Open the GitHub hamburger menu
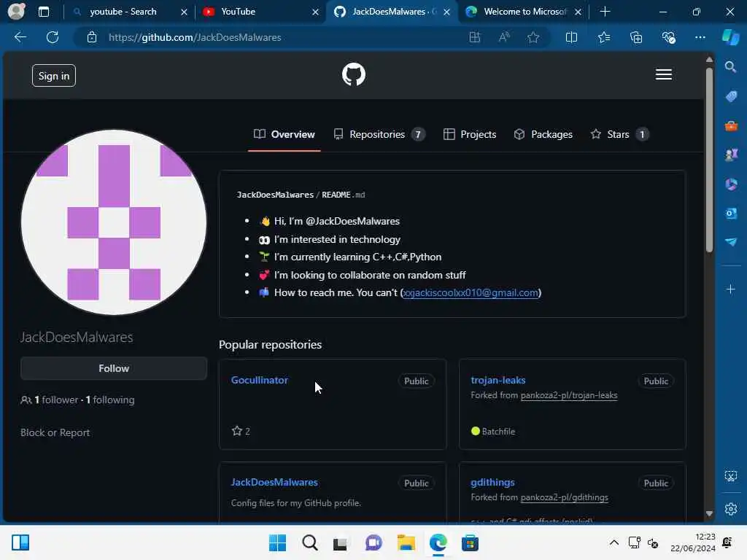 (663, 75)
